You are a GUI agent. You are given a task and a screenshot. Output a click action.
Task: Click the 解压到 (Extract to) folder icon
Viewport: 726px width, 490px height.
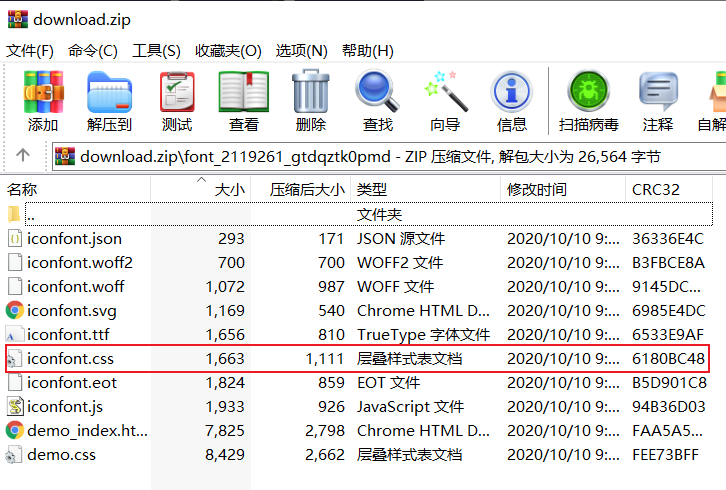click(109, 92)
